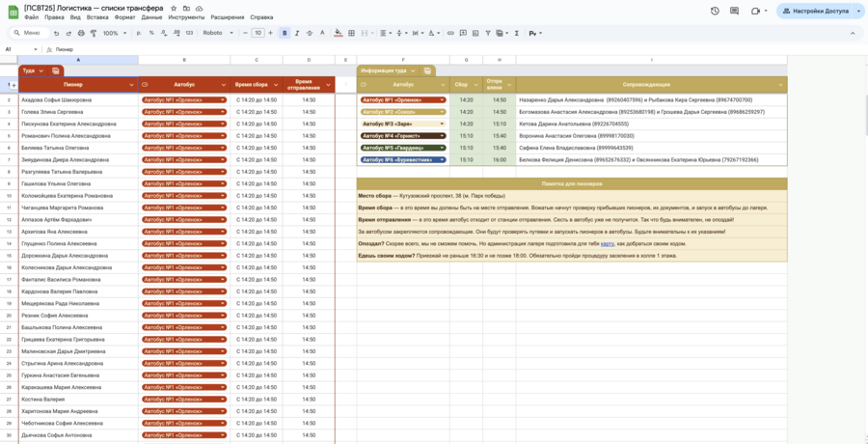Screen dimensions: 868x444
Task: Open version history clock icon
Action: coord(715,11)
